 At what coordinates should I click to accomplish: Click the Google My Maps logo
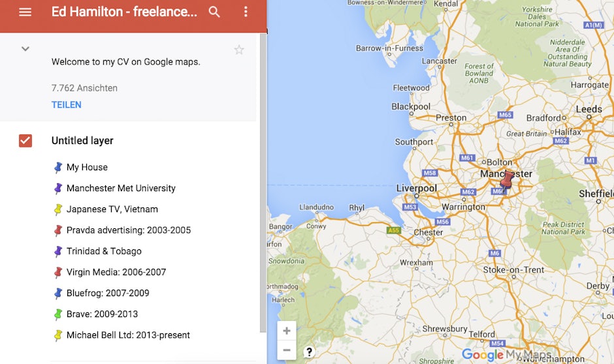click(x=507, y=355)
